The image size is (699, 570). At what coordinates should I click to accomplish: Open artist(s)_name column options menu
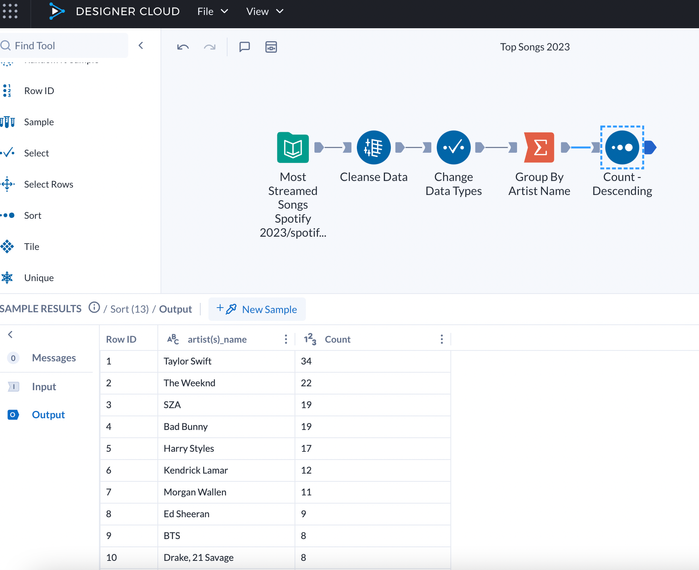(286, 340)
